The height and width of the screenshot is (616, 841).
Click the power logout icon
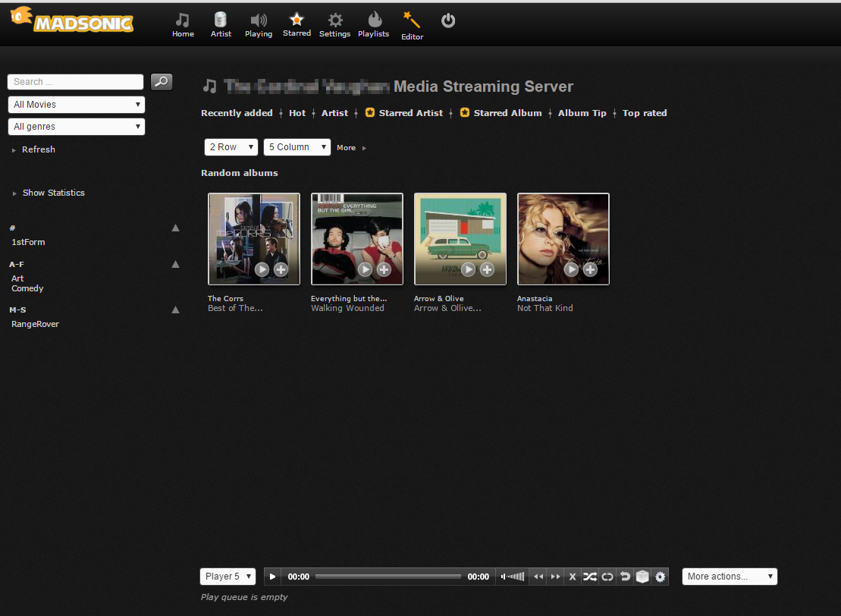(448, 20)
